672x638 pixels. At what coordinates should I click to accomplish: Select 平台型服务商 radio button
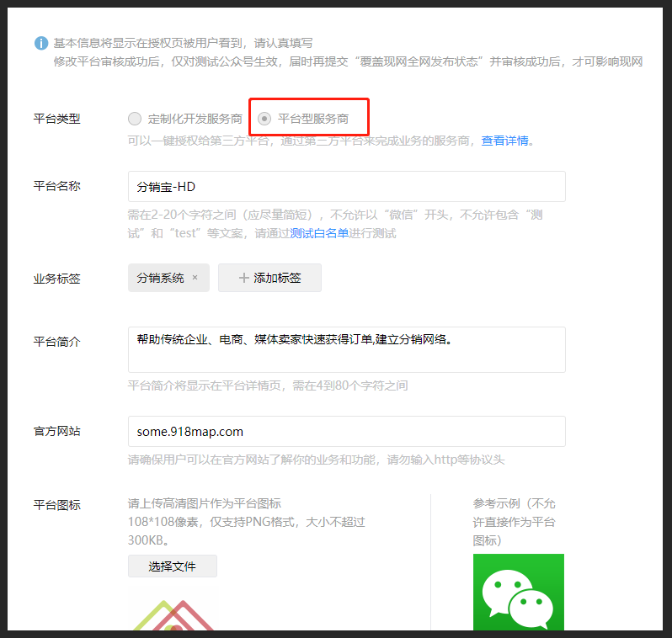click(x=264, y=119)
